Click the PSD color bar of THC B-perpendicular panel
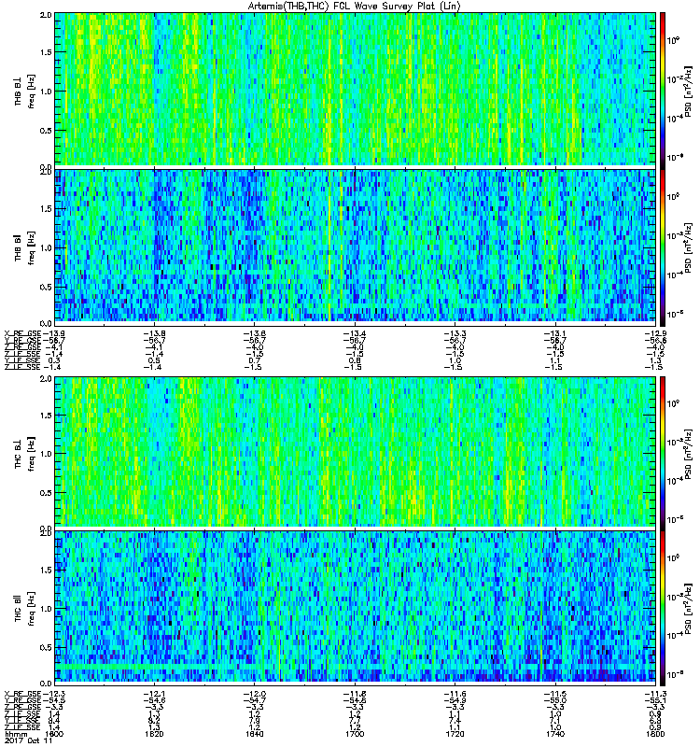The height and width of the screenshot is (747, 700). point(663,452)
